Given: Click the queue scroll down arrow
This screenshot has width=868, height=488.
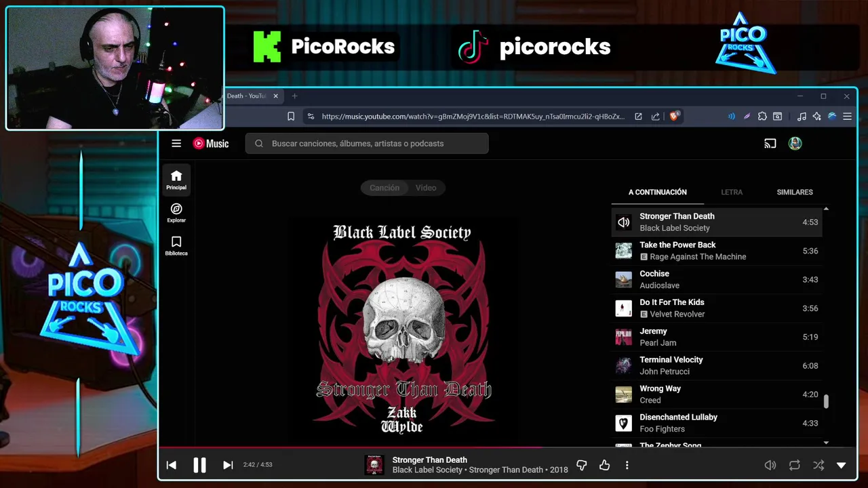Looking at the screenshot, I should click(826, 443).
